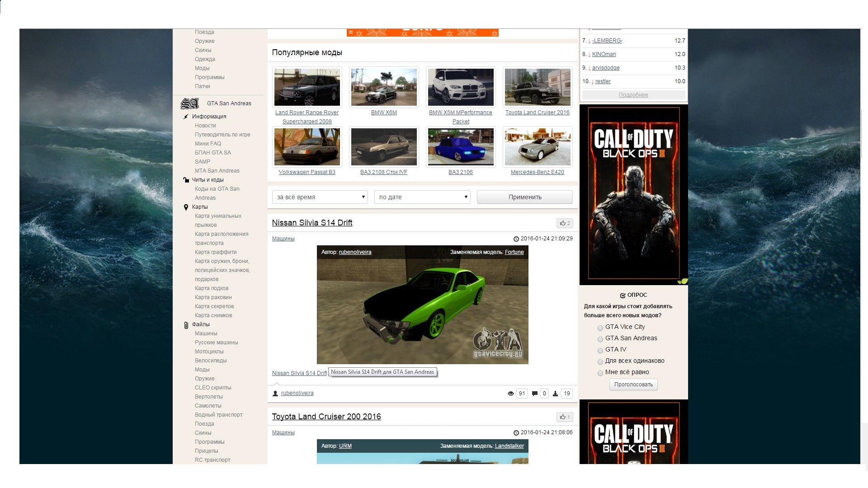Image resolution: width=868 pixels, height=488 pixels.
Task: Click clock icon next to 2016-01-24 21:08:06
Action: [516, 433]
